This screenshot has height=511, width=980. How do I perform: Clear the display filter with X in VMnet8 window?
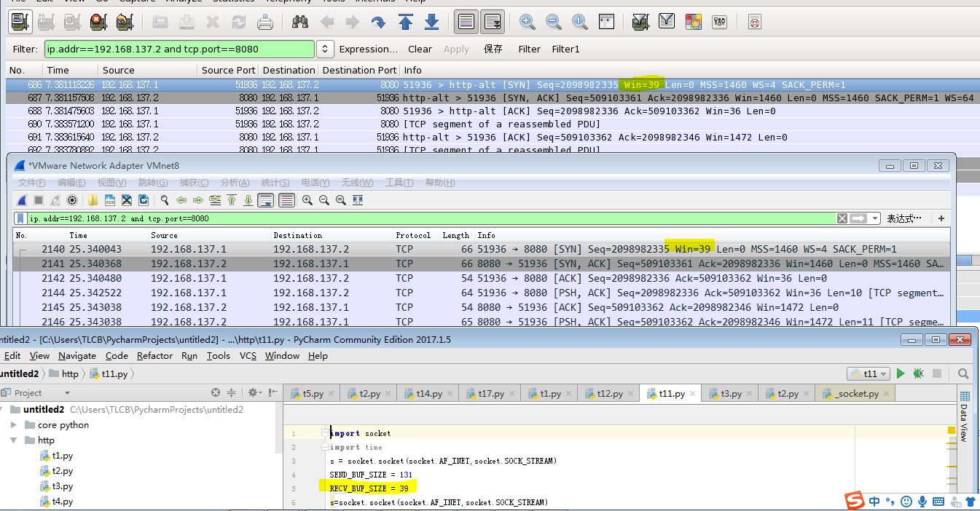(842, 218)
